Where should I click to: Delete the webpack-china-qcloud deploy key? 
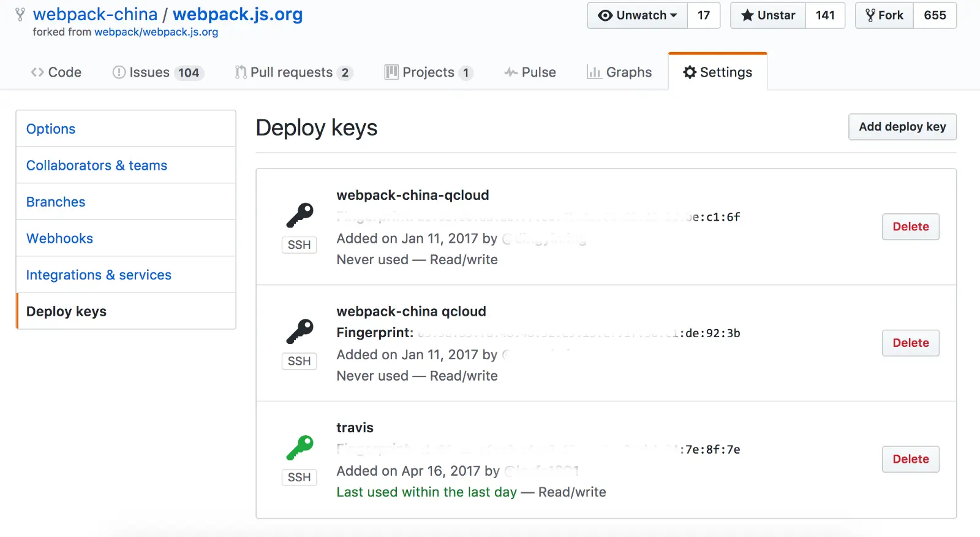coord(910,227)
